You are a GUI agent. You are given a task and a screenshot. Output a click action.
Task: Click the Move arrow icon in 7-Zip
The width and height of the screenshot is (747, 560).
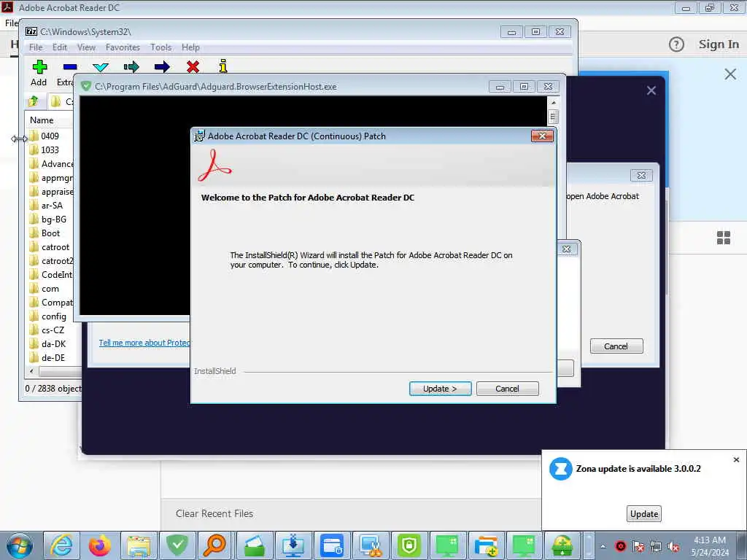pyautogui.click(x=162, y=66)
